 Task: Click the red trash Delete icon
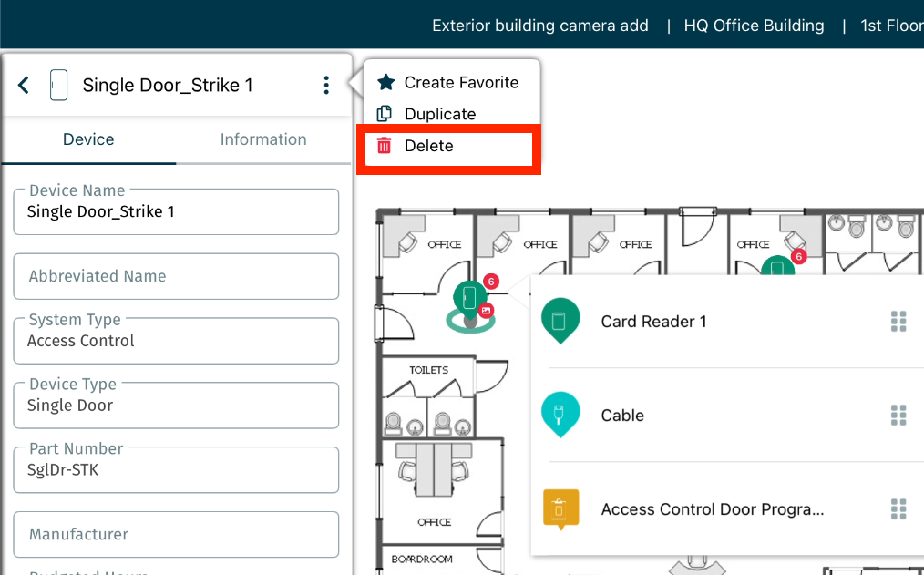click(x=385, y=145)
